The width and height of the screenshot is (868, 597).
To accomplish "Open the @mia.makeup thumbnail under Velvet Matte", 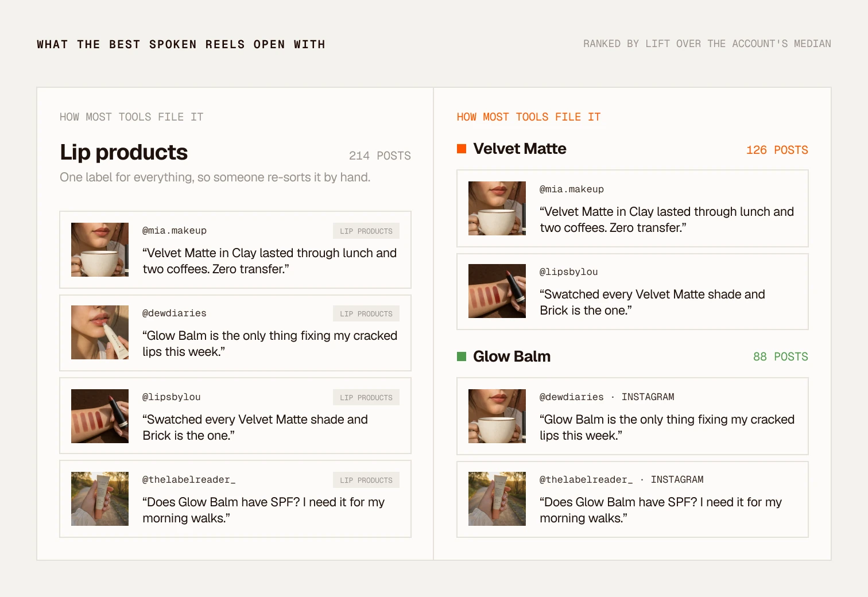I will click(497, 208).
